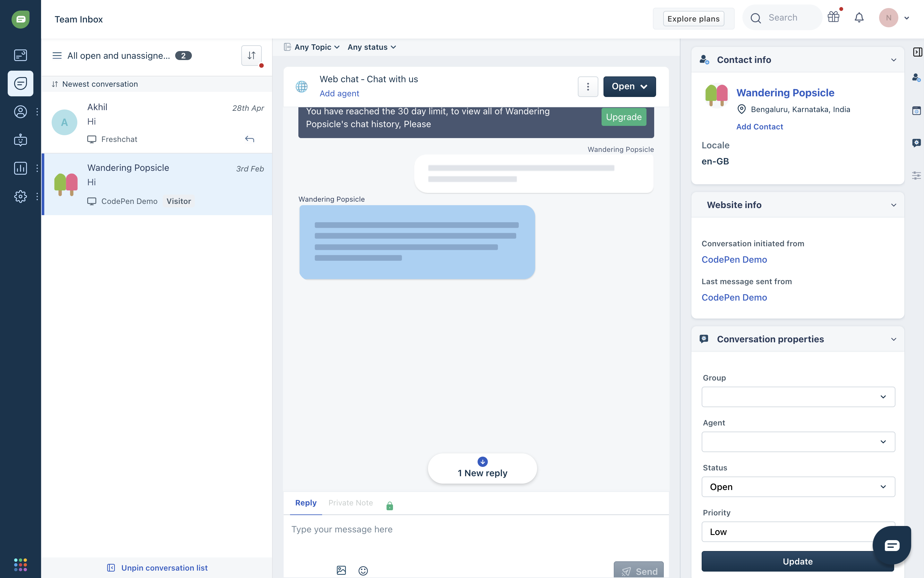This screenshot has height=578, width=924.
Task: Click the sliders icon in right rail
Action: tap(916, 175)
